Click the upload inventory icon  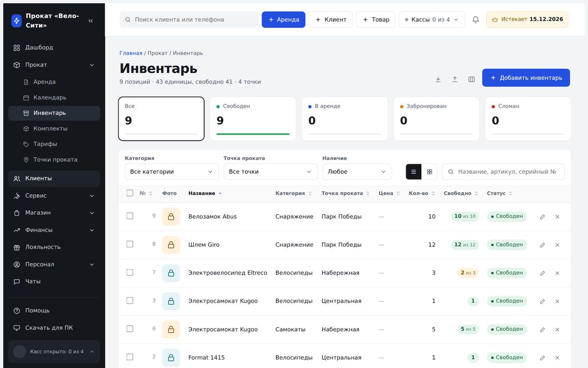point(455,79)
